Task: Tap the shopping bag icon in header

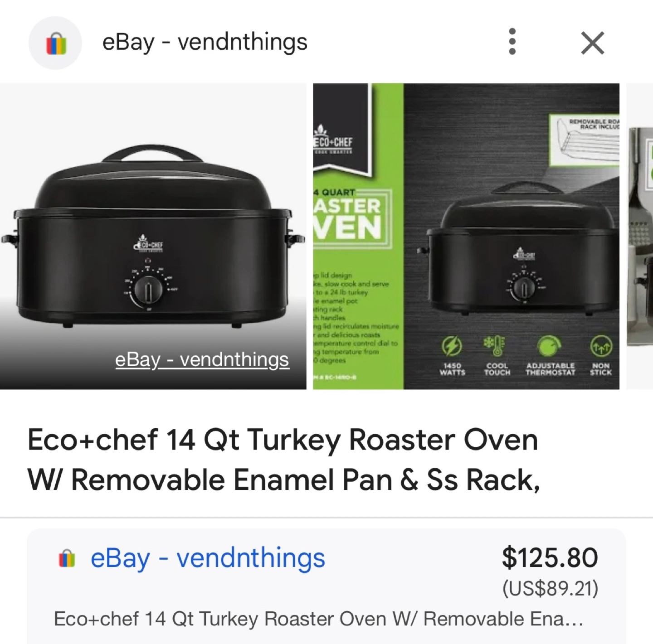Action: pyautogui.click(x=55, y=43)
